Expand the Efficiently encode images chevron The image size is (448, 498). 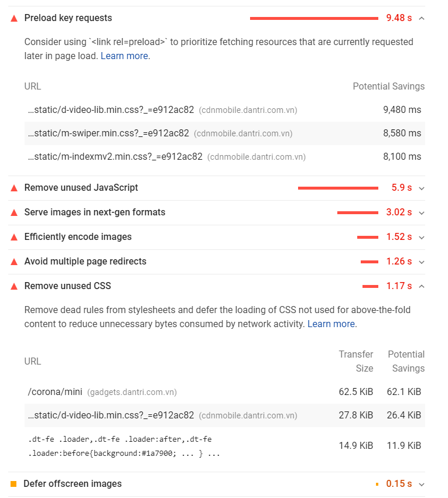click(x=422, y=237)
